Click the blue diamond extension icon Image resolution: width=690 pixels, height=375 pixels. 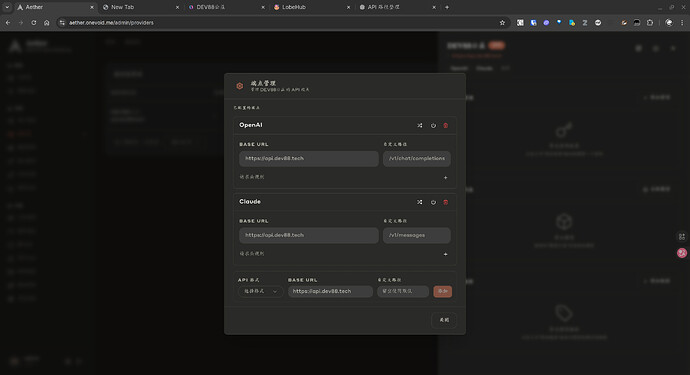tap(559, 22)
